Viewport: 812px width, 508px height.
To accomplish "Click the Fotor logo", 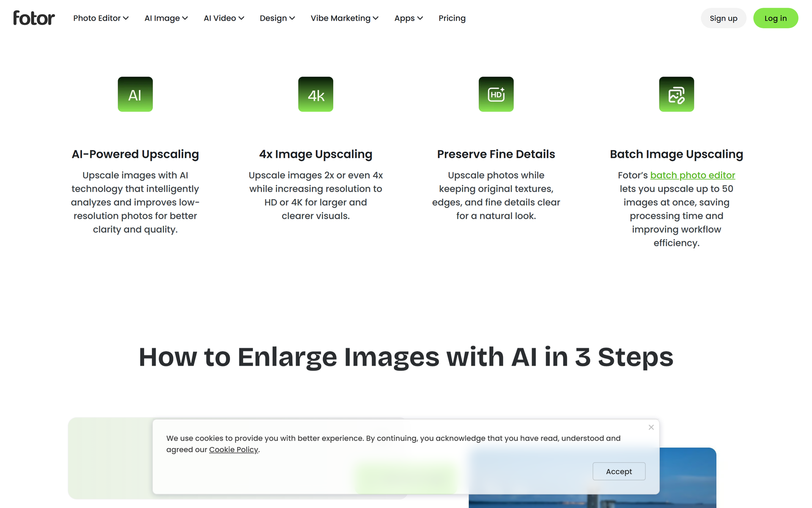I will 34,18.
